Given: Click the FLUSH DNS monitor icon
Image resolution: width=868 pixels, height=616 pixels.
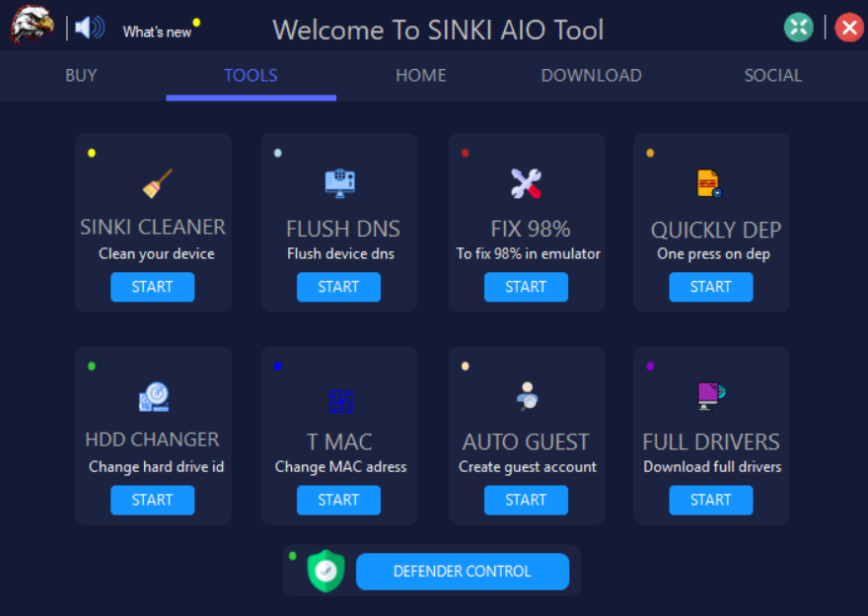Looking at the screenshot, I should tap(340, 183).
